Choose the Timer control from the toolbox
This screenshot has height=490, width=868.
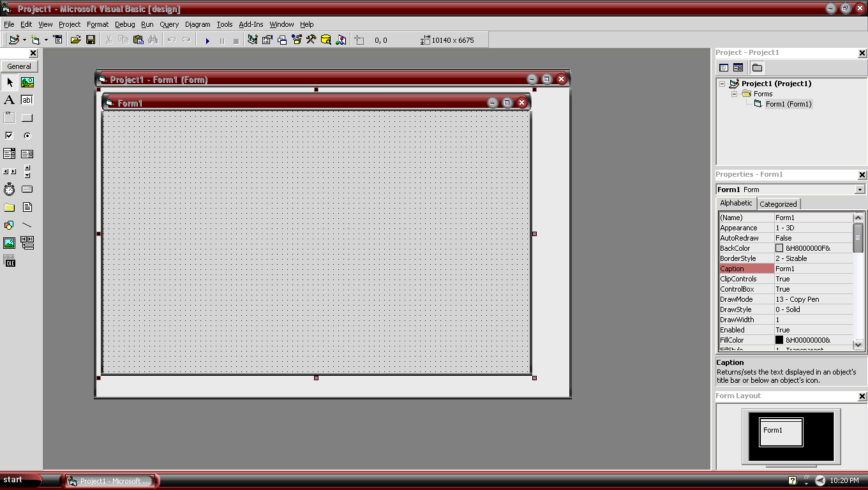[x=8, y=189]
